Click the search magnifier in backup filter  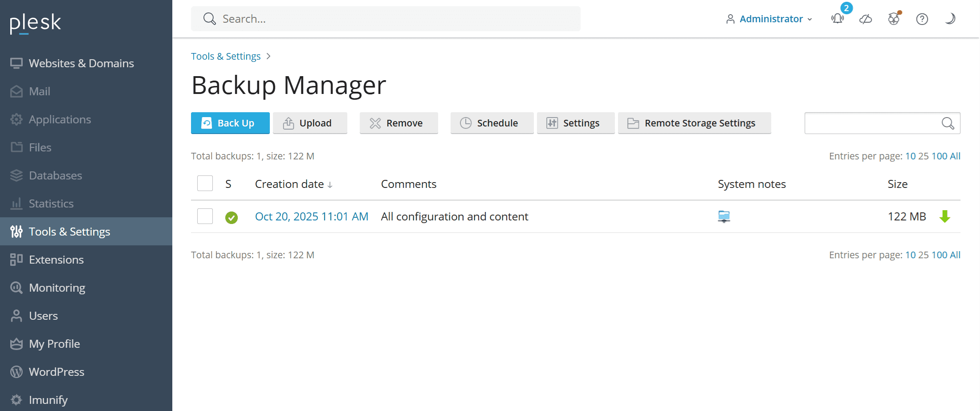[x=948, y=123]
